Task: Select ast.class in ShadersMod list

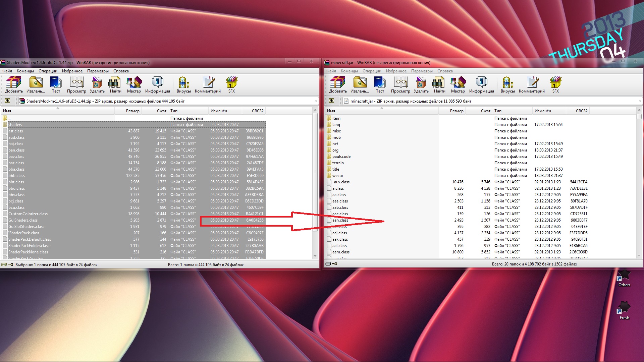Action: [133, 131]
